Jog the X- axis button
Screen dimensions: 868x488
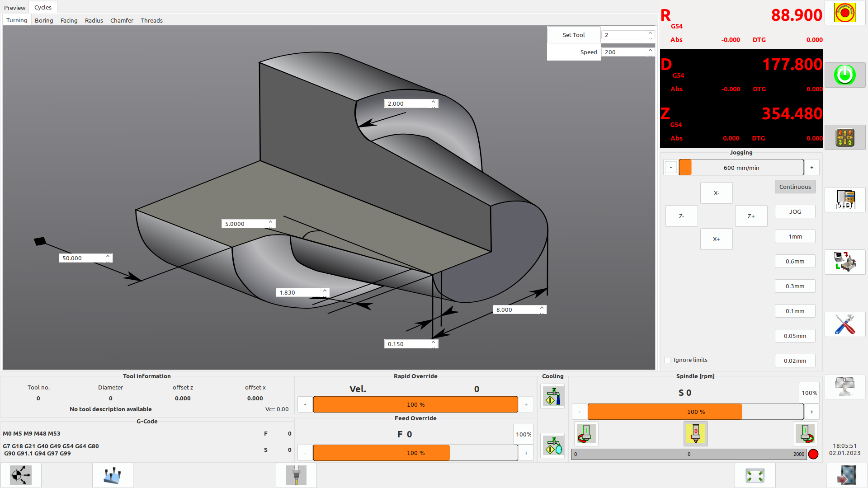click(x=716, y=193)
